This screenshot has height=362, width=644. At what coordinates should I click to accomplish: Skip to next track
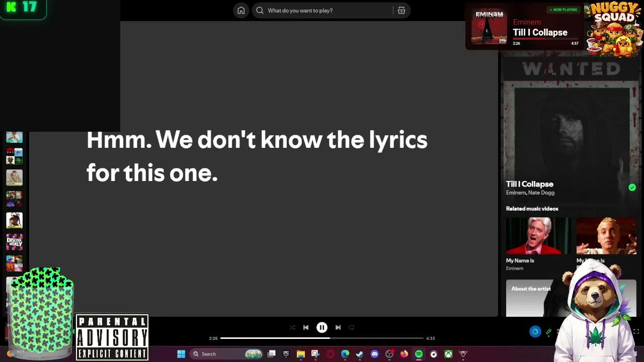tap(338, 327)
